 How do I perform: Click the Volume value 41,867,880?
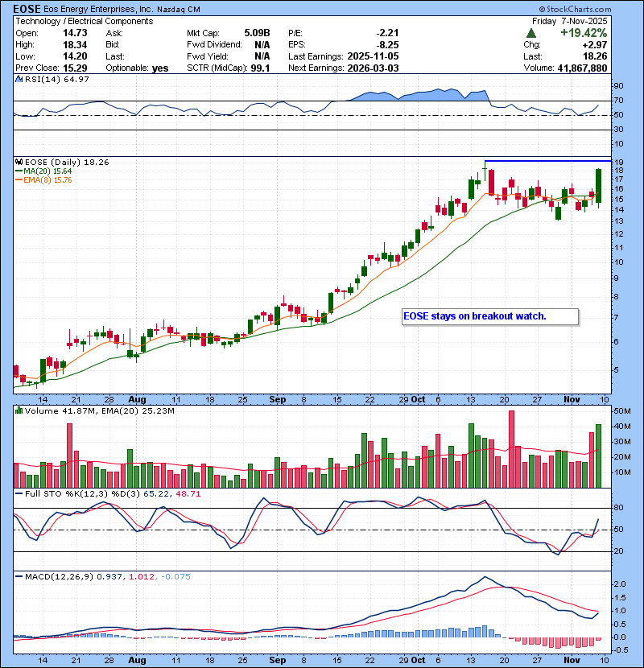(x=582, y=68)
